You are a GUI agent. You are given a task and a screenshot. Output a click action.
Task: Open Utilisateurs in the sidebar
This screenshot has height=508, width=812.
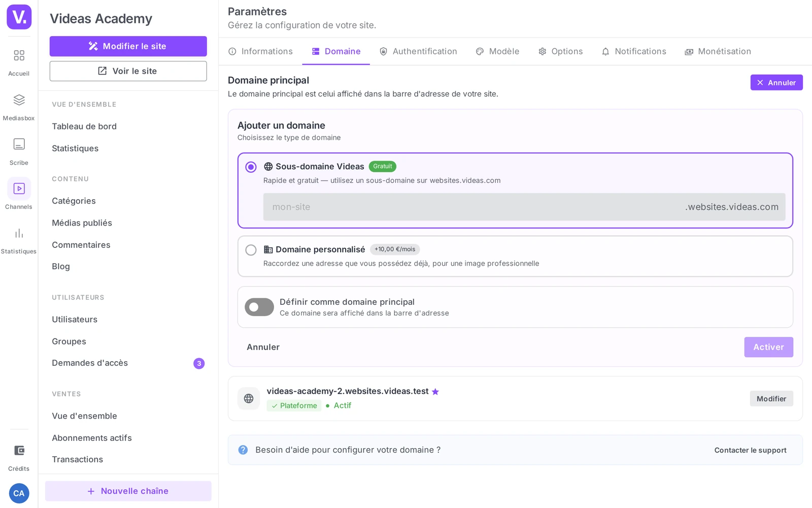pos(75,320)
